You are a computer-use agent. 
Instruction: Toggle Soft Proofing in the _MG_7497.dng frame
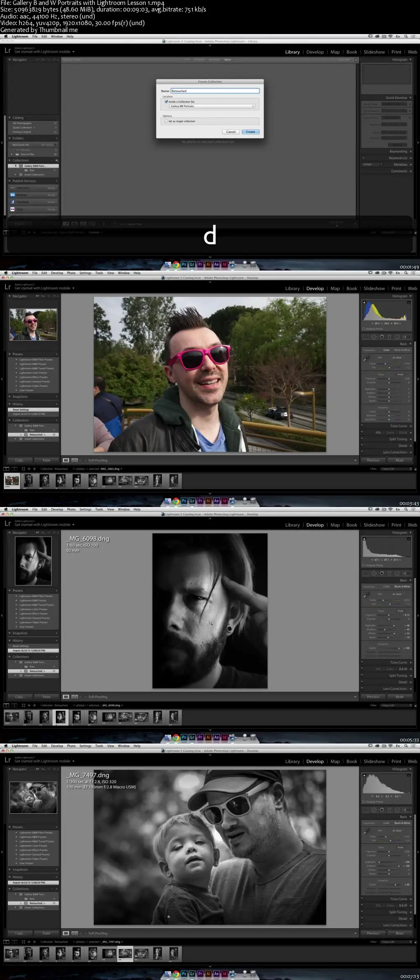86,933
